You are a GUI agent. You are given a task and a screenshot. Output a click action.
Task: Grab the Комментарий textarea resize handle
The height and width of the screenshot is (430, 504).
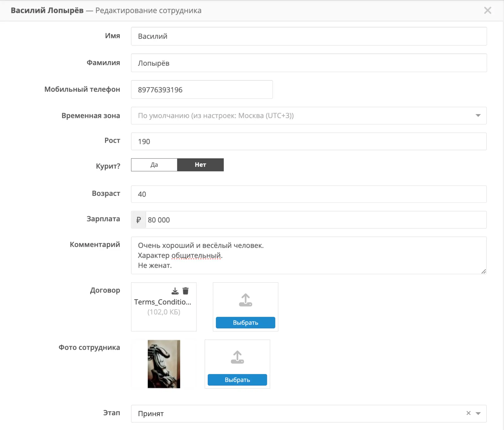tap(483, 271)
